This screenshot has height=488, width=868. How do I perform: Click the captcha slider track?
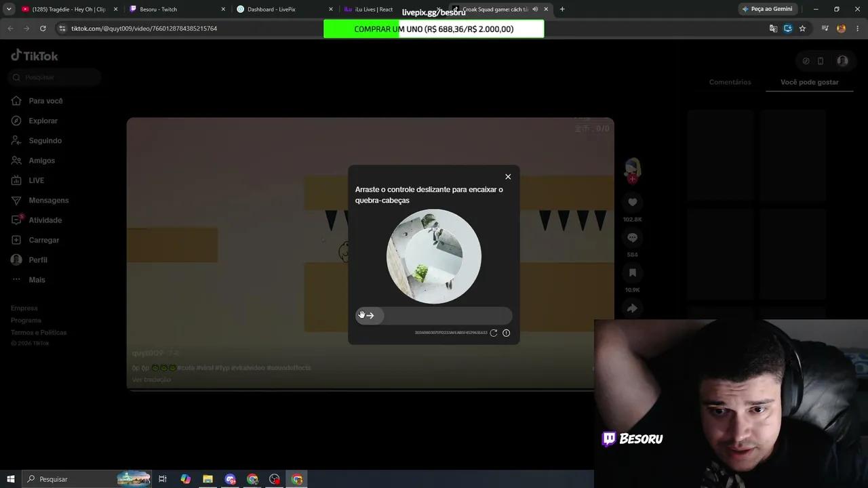click(x=434, y=315)
